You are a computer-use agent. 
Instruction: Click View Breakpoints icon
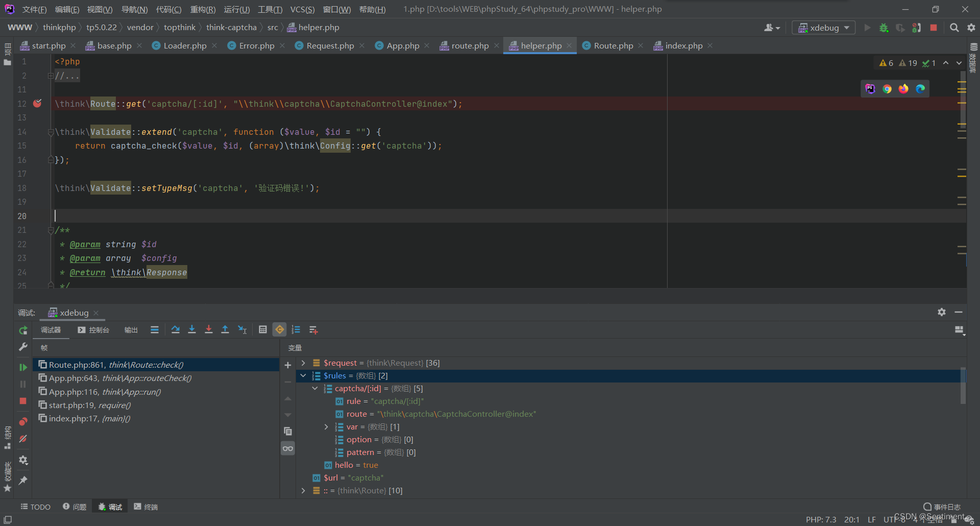click(x=23, y=422)
